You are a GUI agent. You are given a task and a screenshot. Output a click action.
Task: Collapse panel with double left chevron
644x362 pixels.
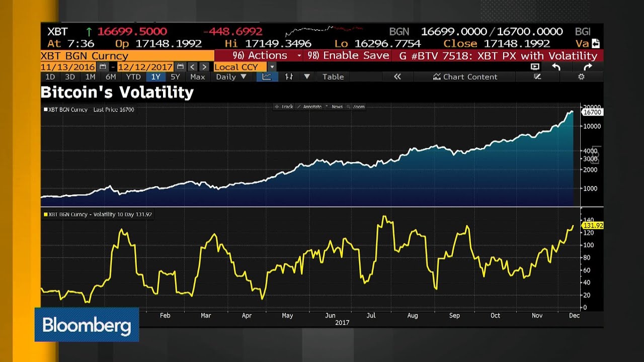(x=397, y=77)
